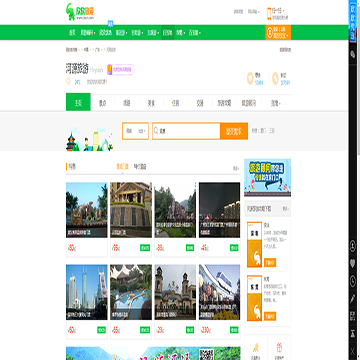The height and width of the screenshot is (360, 360).
Task: Click the green badge on ¥29 card
Action: 190,330
